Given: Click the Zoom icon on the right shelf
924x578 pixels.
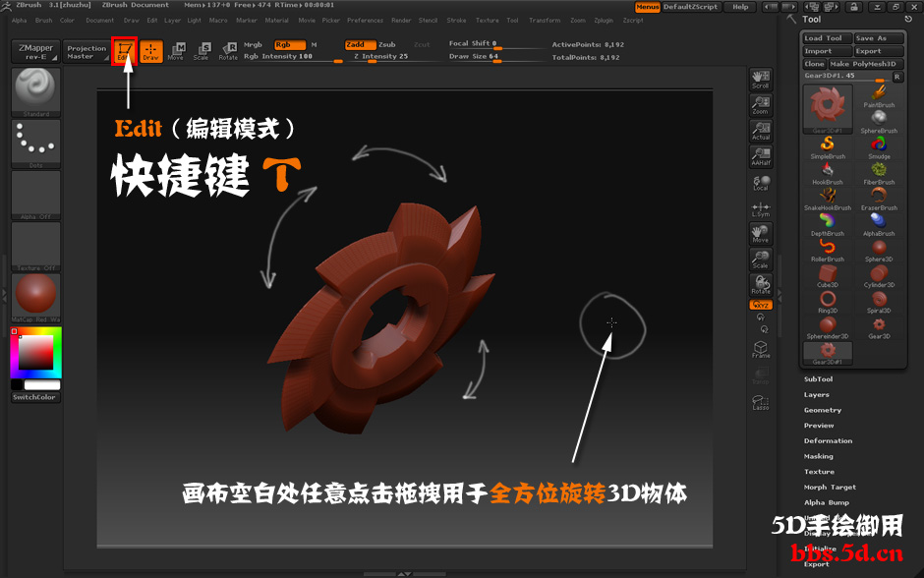Looking at the screenshot, I should pos(761,105).
